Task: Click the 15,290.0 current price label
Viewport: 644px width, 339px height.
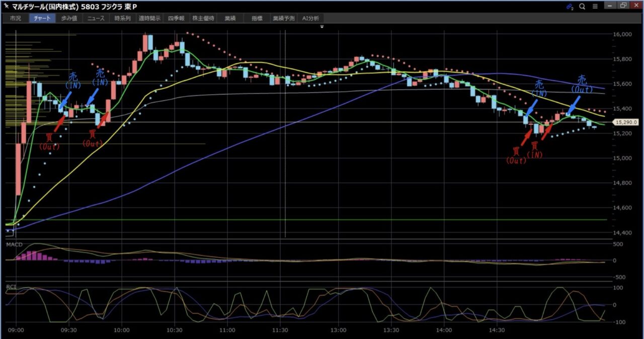Action: [626, 122]
